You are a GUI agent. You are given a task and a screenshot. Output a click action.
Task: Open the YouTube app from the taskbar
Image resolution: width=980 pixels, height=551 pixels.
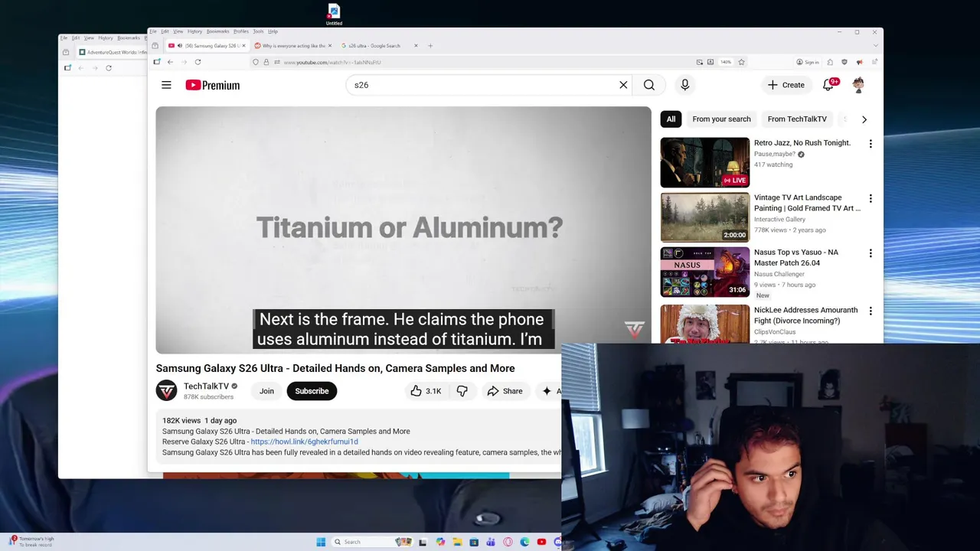click(x=541, y=542)
